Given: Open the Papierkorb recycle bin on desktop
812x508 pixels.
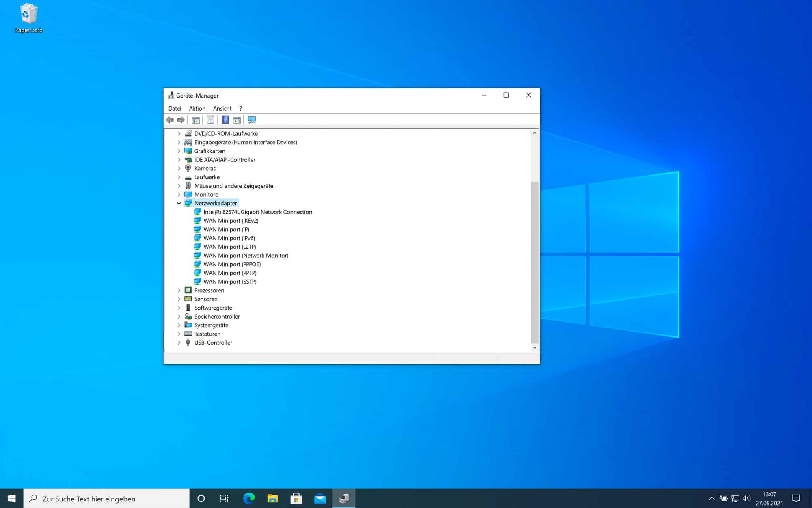Looking at the screenshot, I should pos(29,18).
